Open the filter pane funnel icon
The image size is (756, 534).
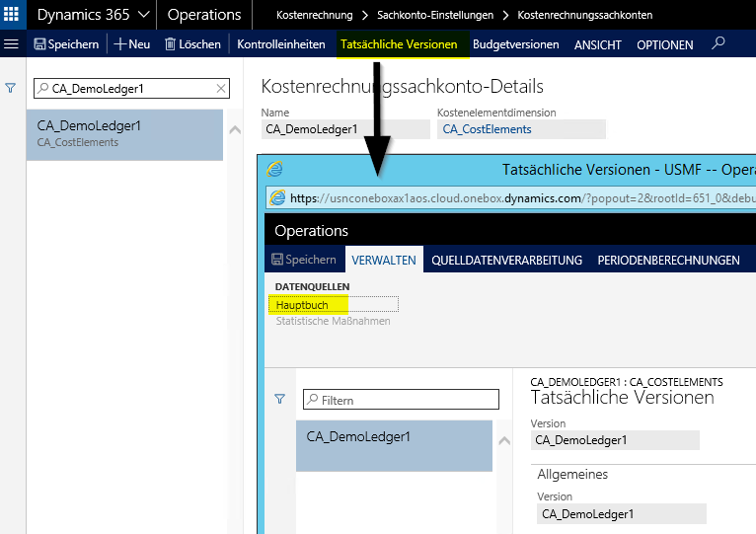click(11, 88)
